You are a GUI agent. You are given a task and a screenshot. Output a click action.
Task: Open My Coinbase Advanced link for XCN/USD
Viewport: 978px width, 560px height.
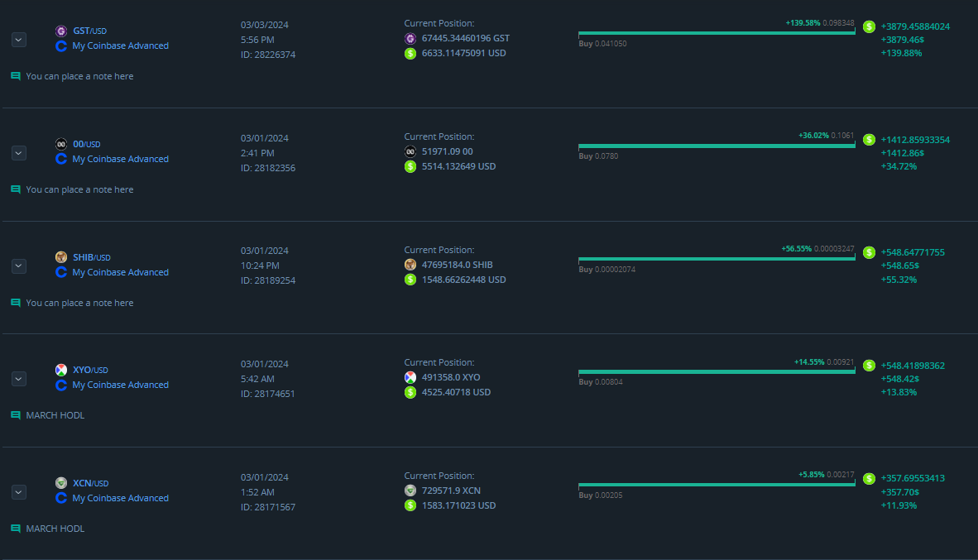pos(120,498)
